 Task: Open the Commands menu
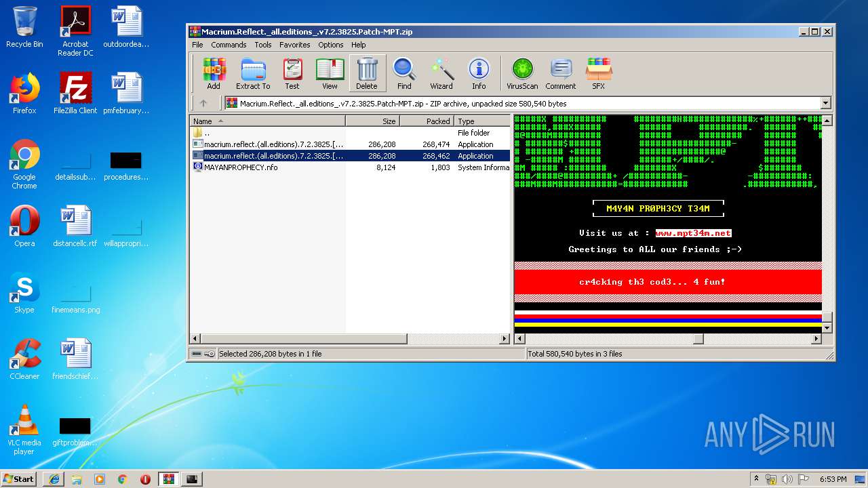pyautogui.click(x=229, y=45)
